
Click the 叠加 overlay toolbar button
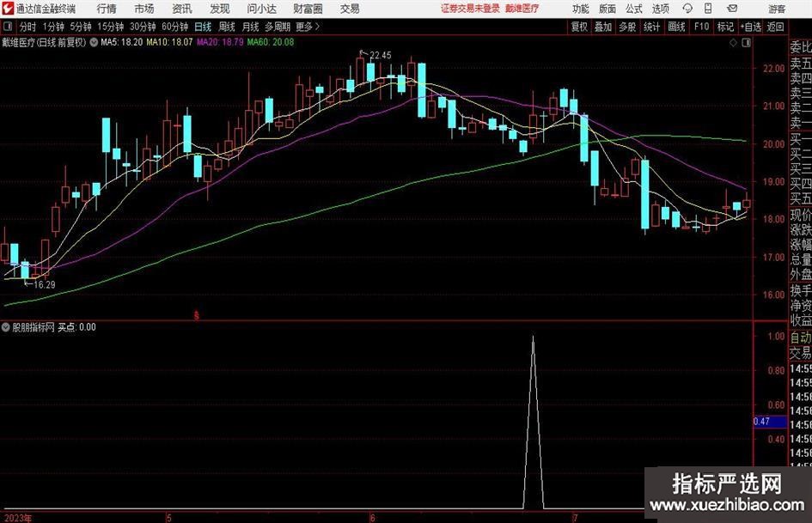(x=603, y=27)
